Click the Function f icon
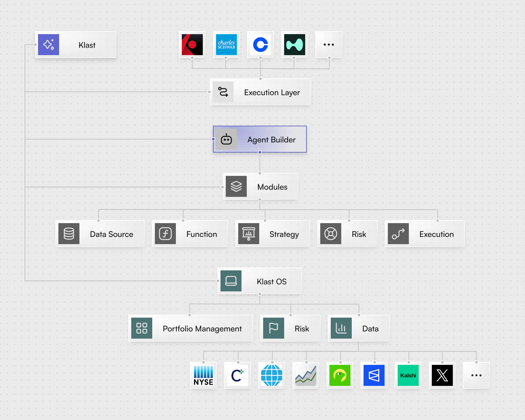The width and height of the screenshot is (525, 420). tap(165, 234)
